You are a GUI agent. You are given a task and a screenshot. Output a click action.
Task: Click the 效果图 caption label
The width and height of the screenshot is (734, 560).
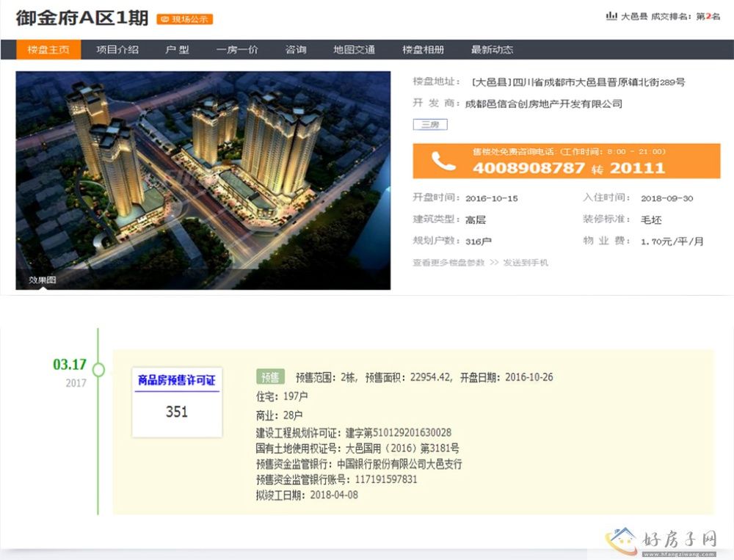42,280
